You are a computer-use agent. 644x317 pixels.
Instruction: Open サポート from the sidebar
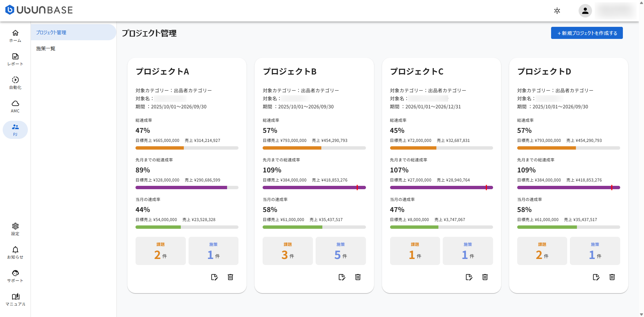click(x=15, y=276)
